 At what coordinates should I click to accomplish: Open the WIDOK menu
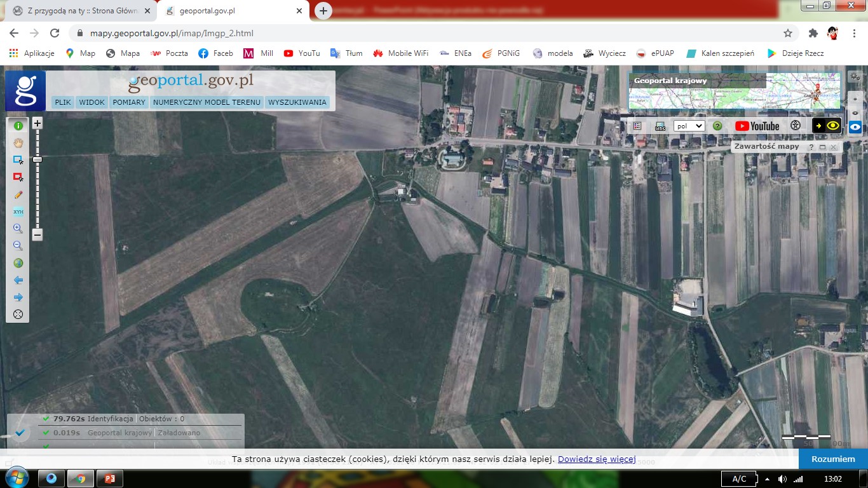pos(92,102)
